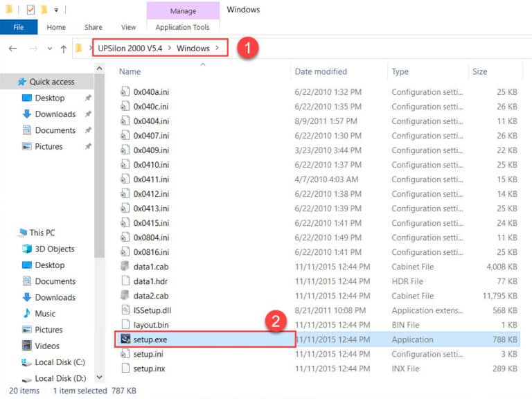Image resolution: width=532 pixels, height=399 pixels.
Task: Sort by the Size column header
Action: click(480, 71)
